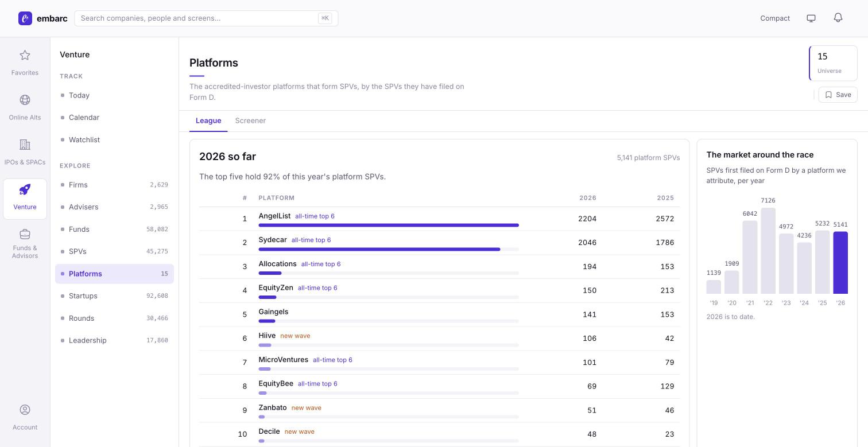Click the monitor display icon
This screenshot has width=868, height=447.
811,18
